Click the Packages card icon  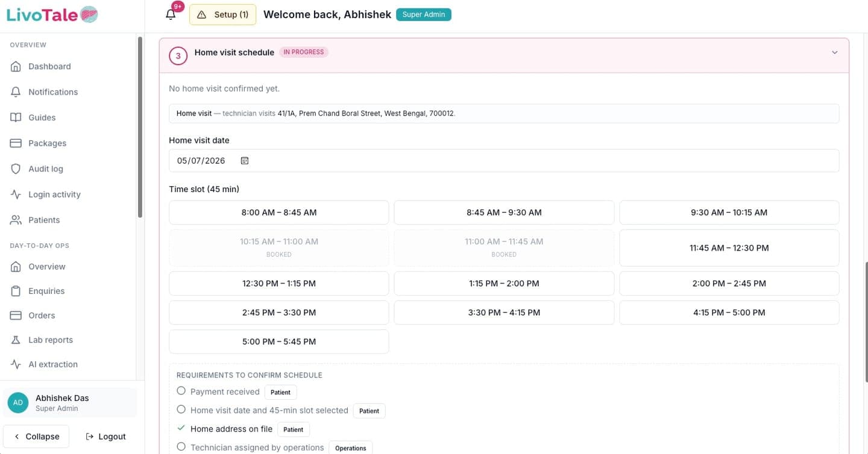click(x=16, y=143)
